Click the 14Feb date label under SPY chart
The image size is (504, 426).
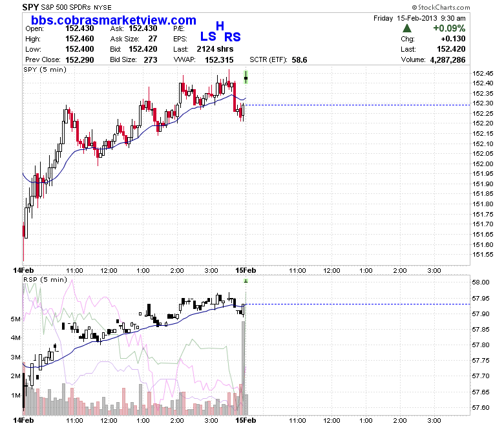click(x=23, y=270)
